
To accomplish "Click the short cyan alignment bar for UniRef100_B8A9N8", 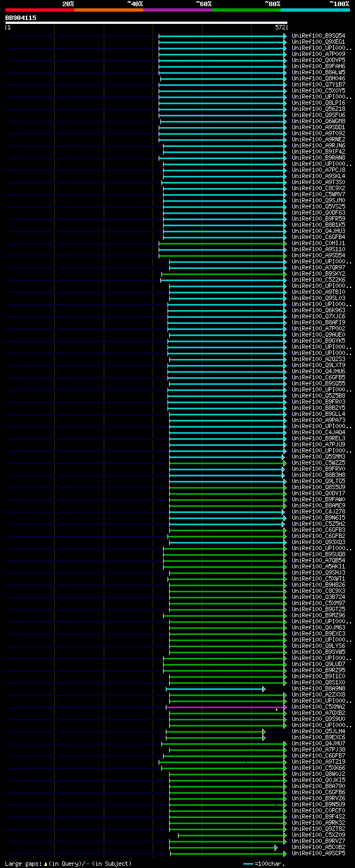I will 216,689.
